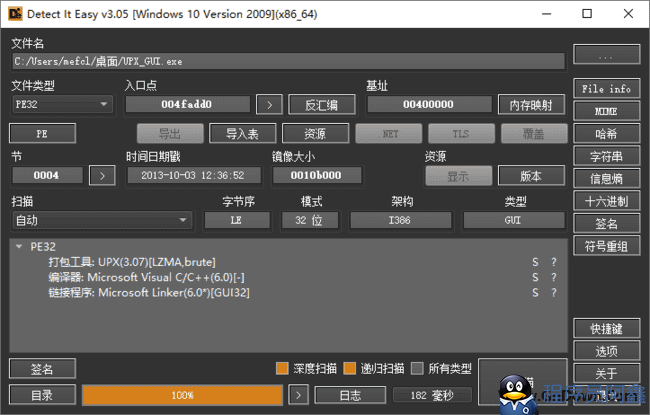Screen dimensions: 650x415
Task: Toggle the 深度扫描 deep scan checkbox
Action: tap(282, 368)
